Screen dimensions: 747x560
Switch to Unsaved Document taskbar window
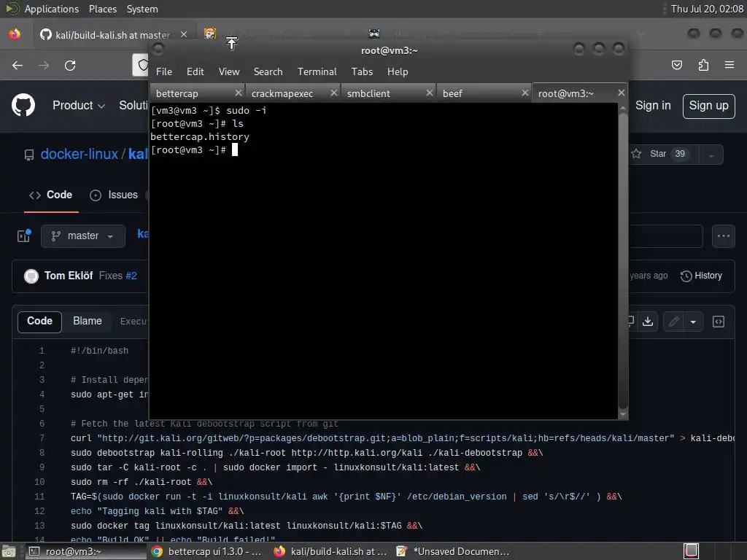(452, 551)
